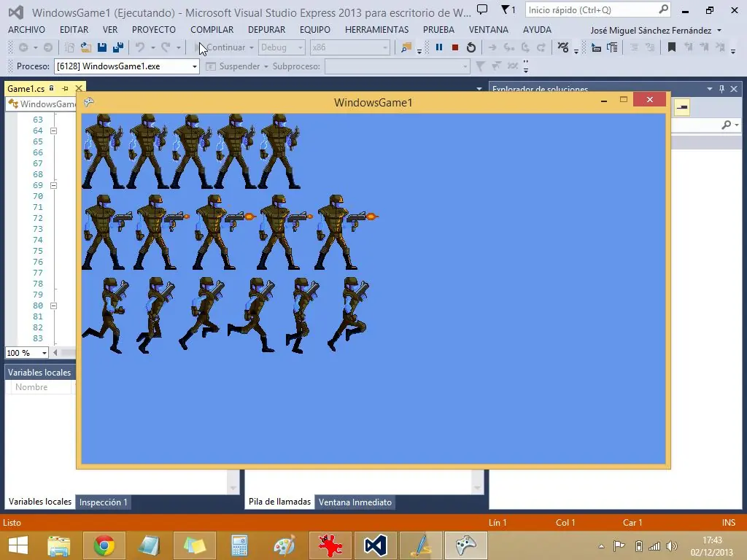The width and height of the screenshot is (747, 560).
Task: Pause debugging with the Break All button
Action: pyautogui.click(x=439, y=47)
